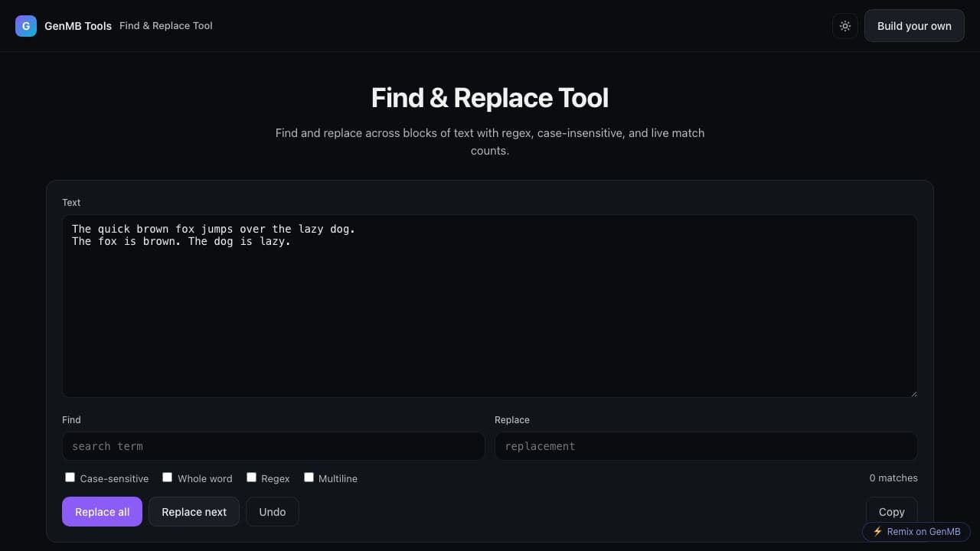
Task: Enable the Case-sensitive checkbox
Action: pos(70,477)
